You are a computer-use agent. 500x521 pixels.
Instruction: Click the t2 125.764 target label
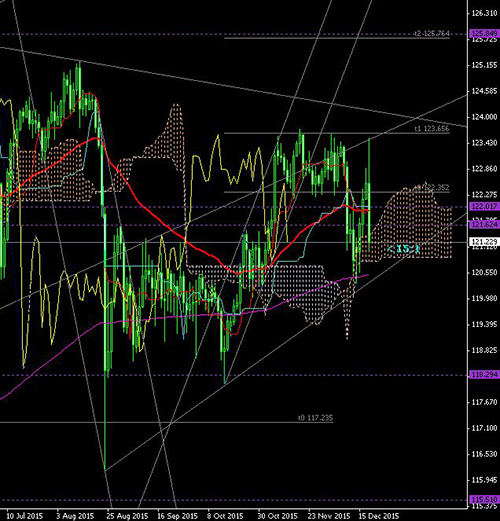(x=432, y=33)
